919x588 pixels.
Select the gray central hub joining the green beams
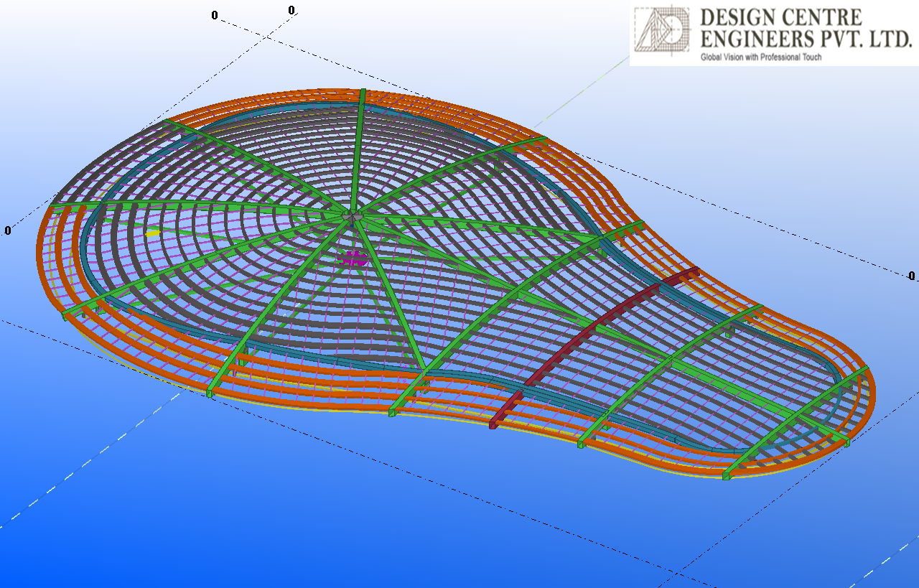click(x=352, y=214)
